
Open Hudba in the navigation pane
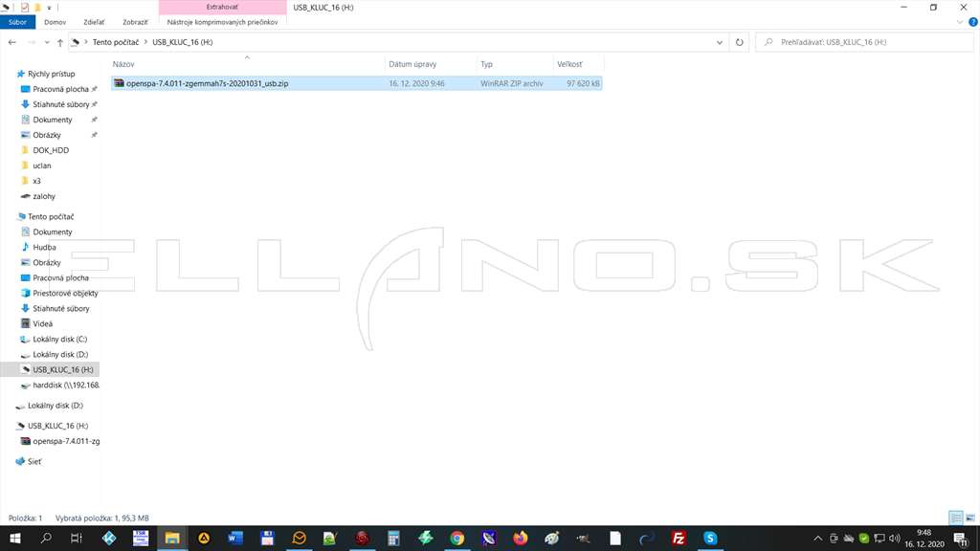point(44,247)
